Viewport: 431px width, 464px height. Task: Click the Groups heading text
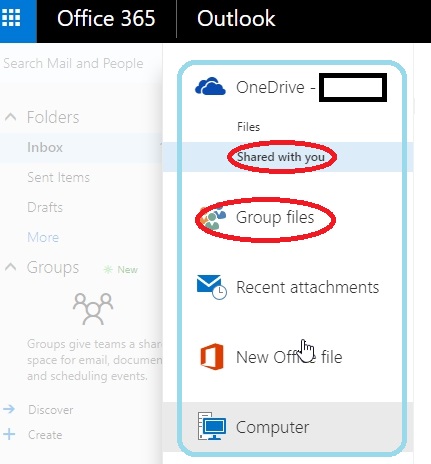coord(53,267)
